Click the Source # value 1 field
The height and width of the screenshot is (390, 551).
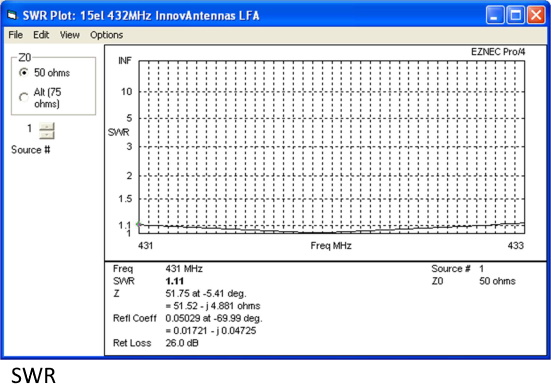30,129
